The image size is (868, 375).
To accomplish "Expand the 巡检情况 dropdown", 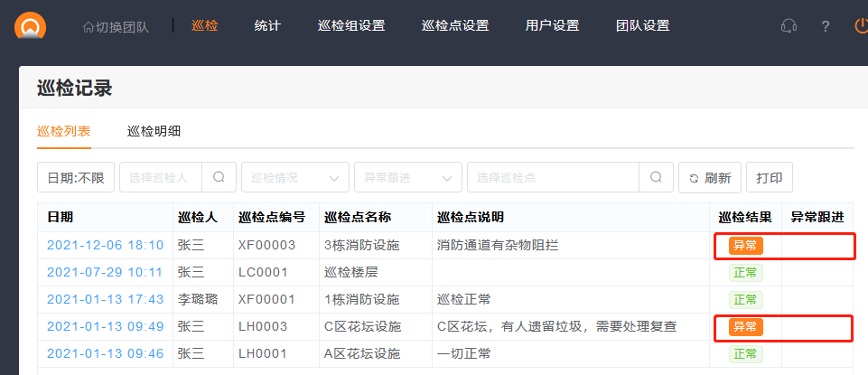I will pos(294,178).
